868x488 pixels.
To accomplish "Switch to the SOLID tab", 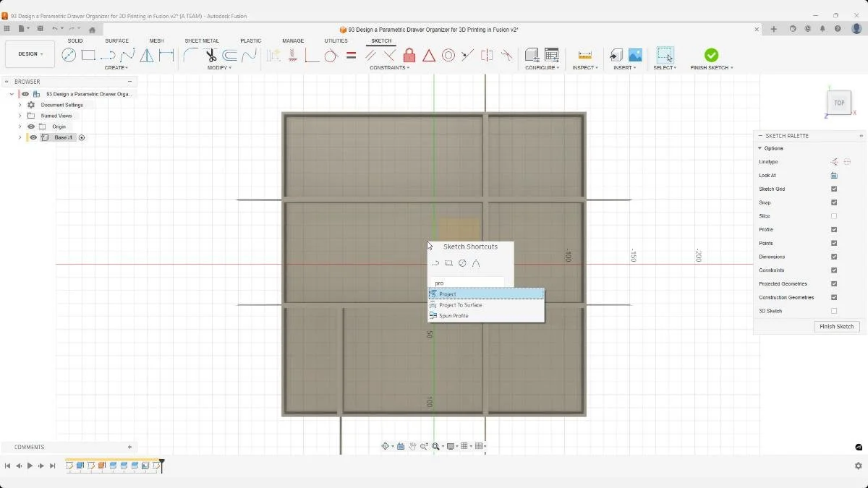I will 75,40.
